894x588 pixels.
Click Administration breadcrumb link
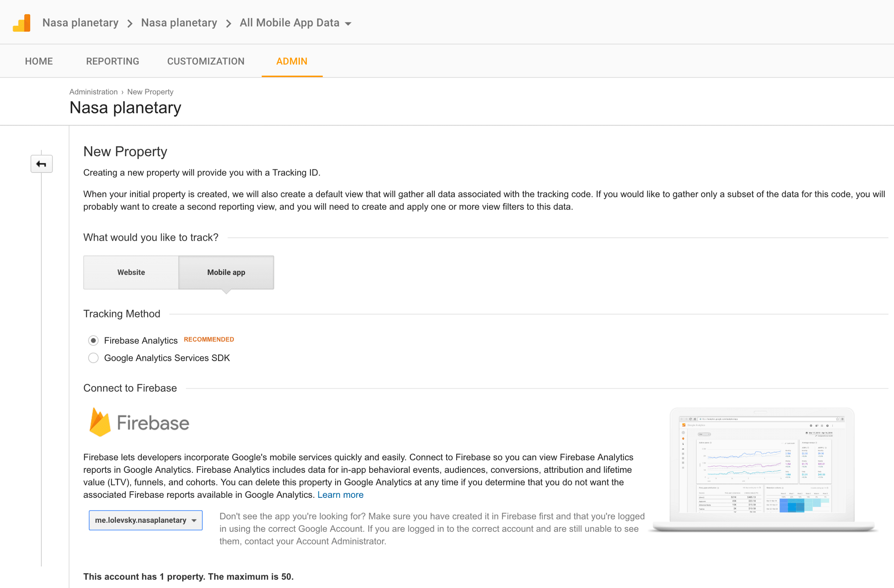[93, 92]
